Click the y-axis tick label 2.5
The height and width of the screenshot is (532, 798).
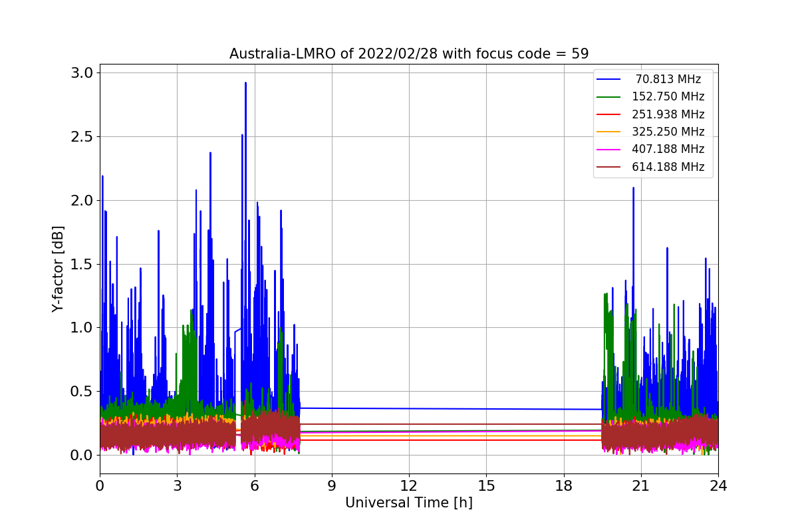click(82, 136)
